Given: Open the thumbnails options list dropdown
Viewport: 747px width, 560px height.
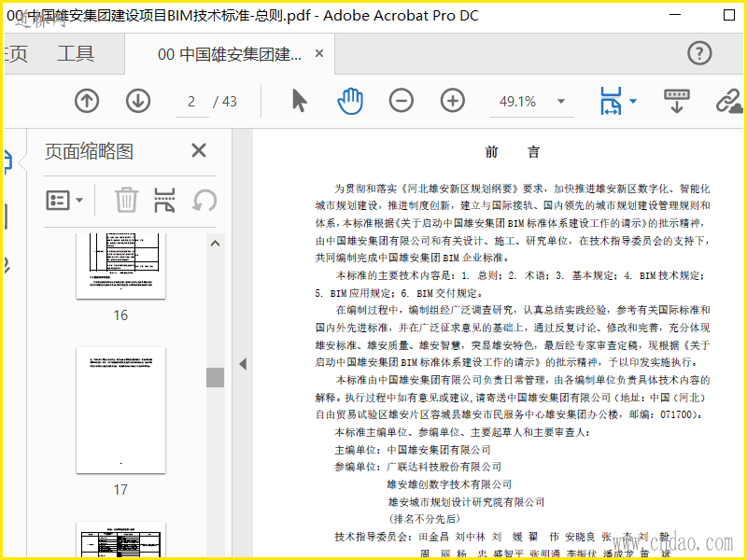Looking at the screenshot, I should tap(64, 200).
